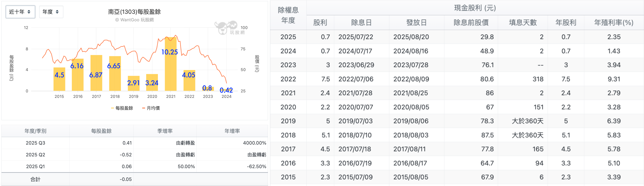Click the 6.39 yield cell
This screenshot has height=186, width=644.
point(614,121)
